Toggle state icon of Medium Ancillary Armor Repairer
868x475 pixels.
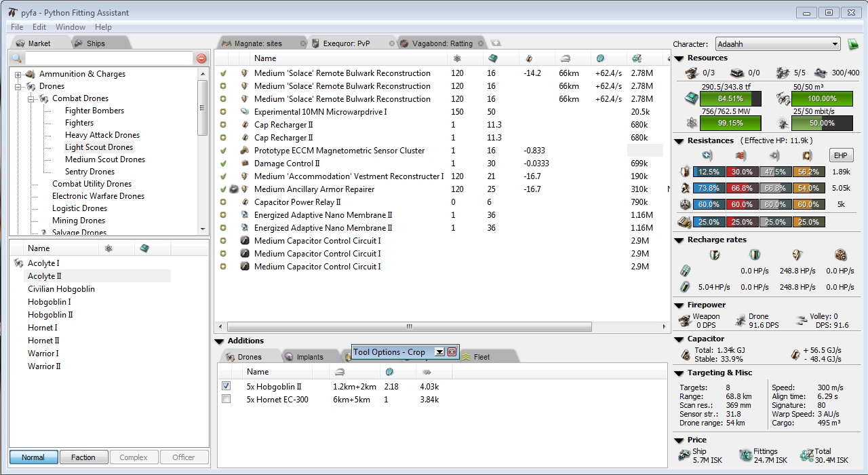point(223,189)
